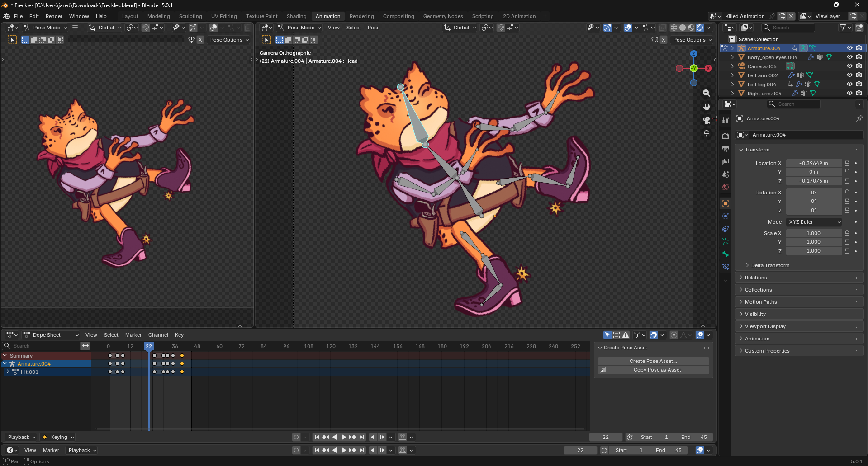This screenshot has height=466, width=868.
Task: Open the rotation Mode XYZ Euler dropdown
Action: pos(814,222)
